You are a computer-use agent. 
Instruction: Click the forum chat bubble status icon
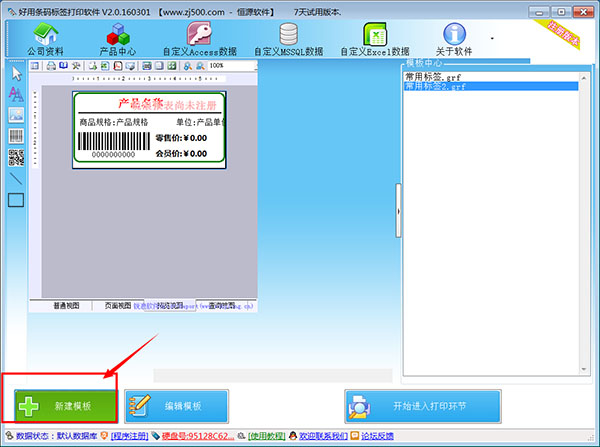[355, 436]
